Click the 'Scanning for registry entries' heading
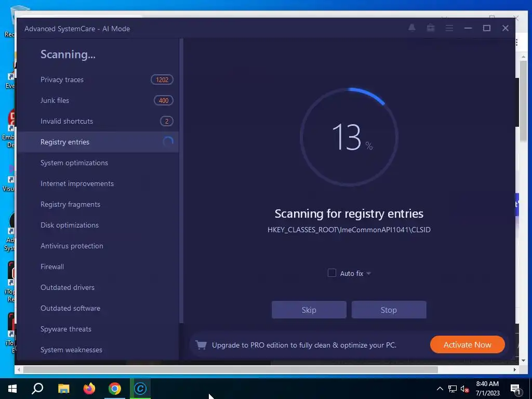The image size is (532, 399). click(x=349, y=214)
